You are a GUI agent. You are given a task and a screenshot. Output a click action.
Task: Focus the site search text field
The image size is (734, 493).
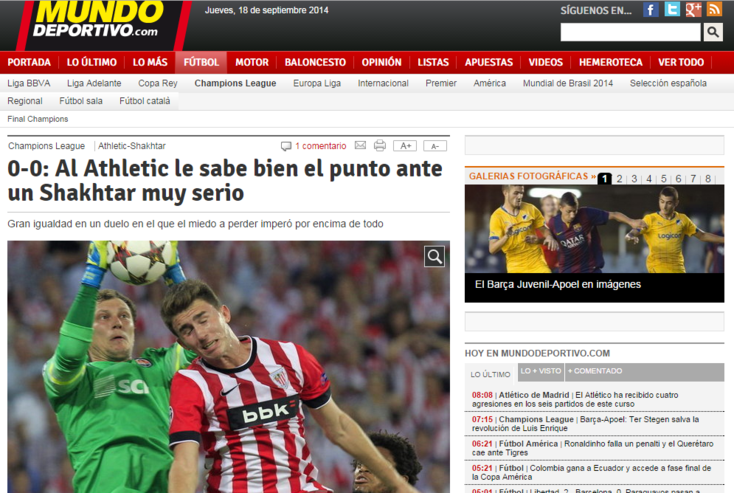point(630,32)
